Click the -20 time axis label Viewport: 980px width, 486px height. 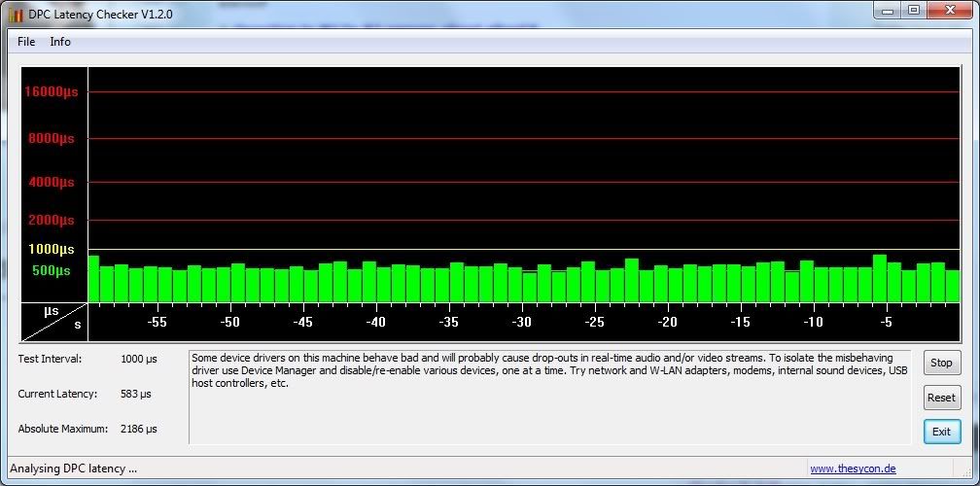pos(668,323)
